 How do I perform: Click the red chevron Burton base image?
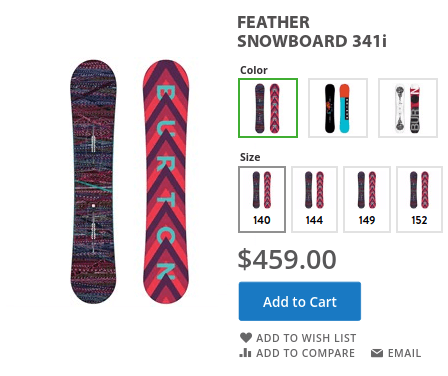tap(166, 182)
